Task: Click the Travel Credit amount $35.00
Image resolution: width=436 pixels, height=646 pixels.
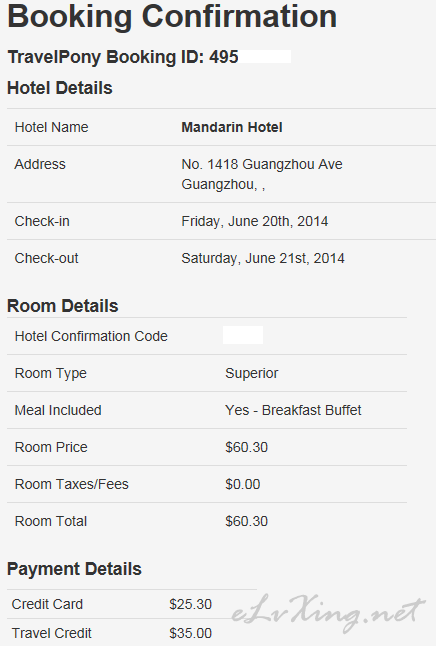Action: pos(190,633)
